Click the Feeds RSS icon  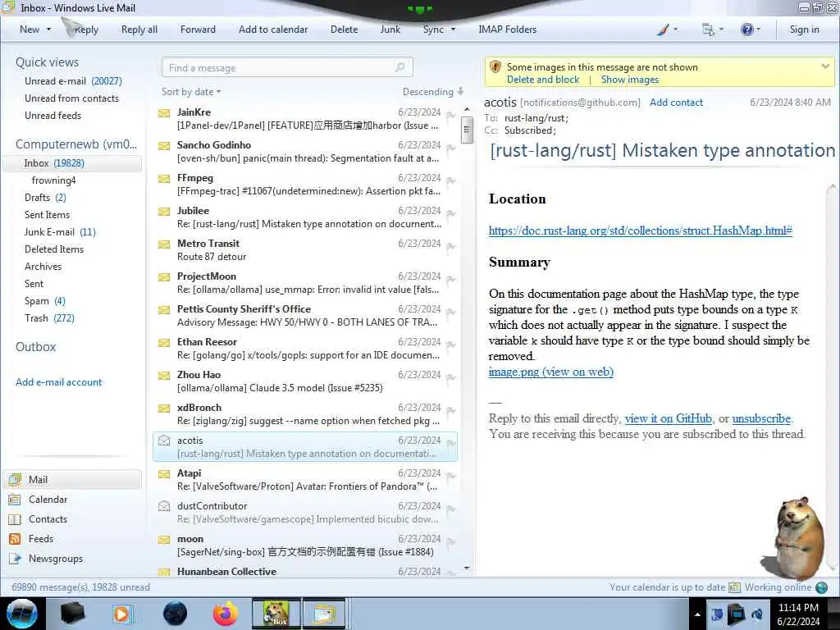[15, 539]
